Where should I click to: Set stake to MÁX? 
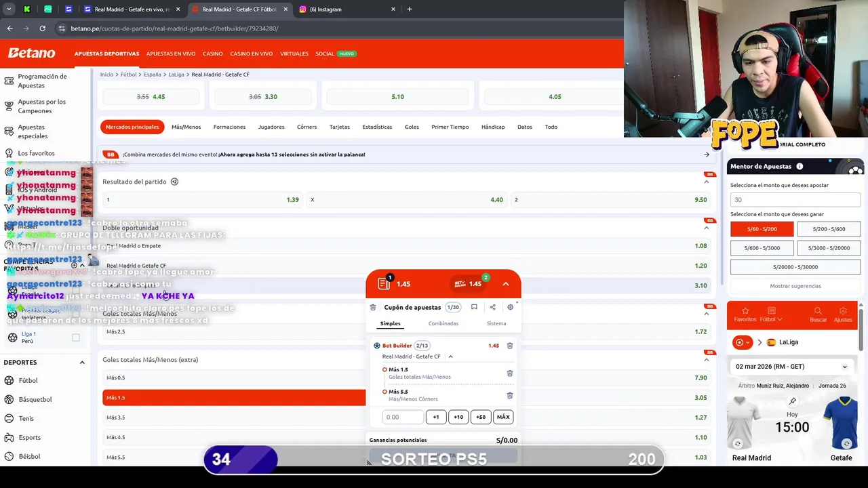pyautogui.click(x=503, y=417)
